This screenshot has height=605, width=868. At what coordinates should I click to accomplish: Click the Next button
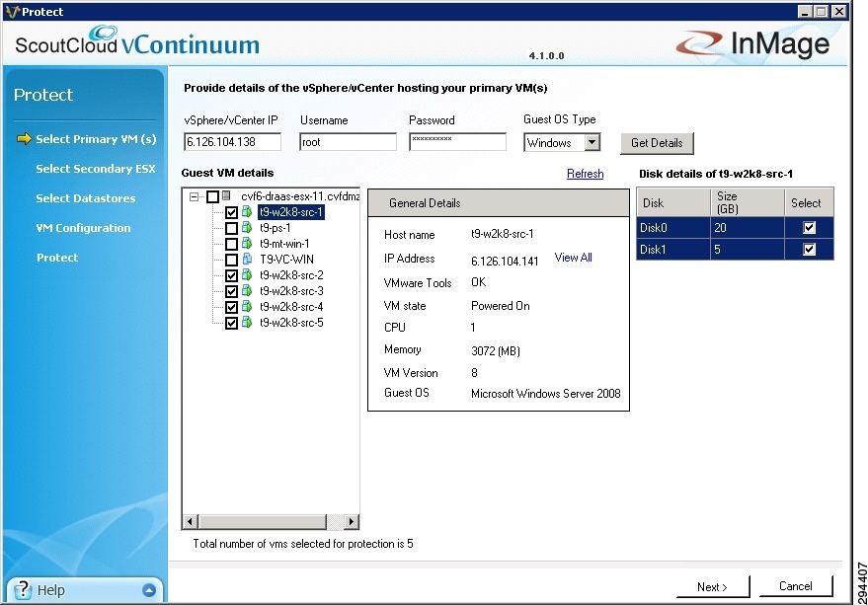tap(712, 586)
